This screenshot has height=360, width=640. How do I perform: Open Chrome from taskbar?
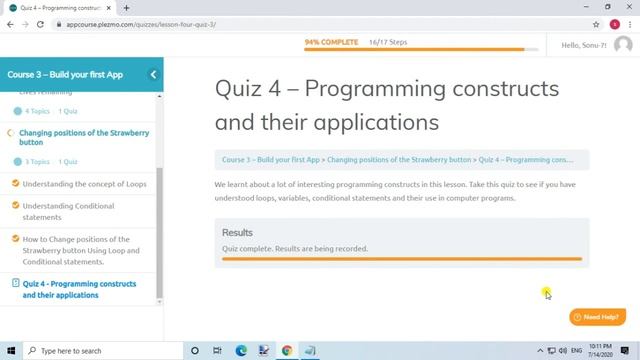pyautogui.click(x=287, y=351)
